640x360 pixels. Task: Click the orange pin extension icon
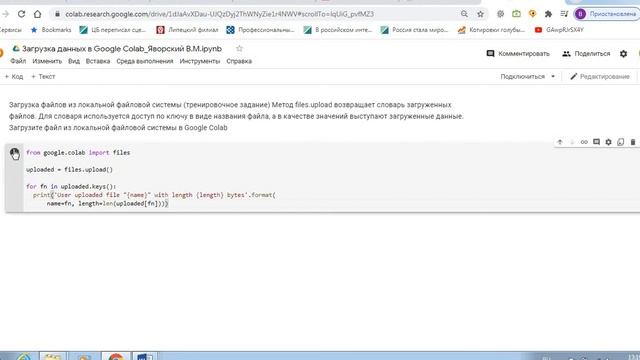coord(532,14)
